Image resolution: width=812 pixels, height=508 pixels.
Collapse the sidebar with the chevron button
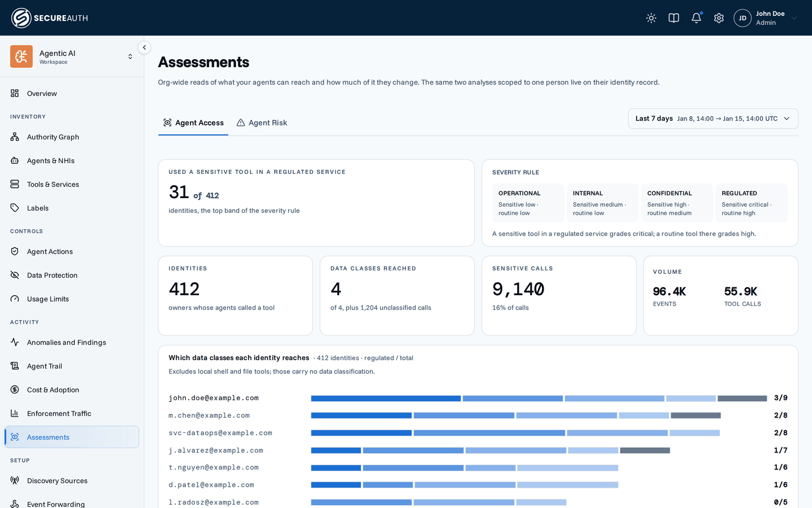[x=144, y=47]
